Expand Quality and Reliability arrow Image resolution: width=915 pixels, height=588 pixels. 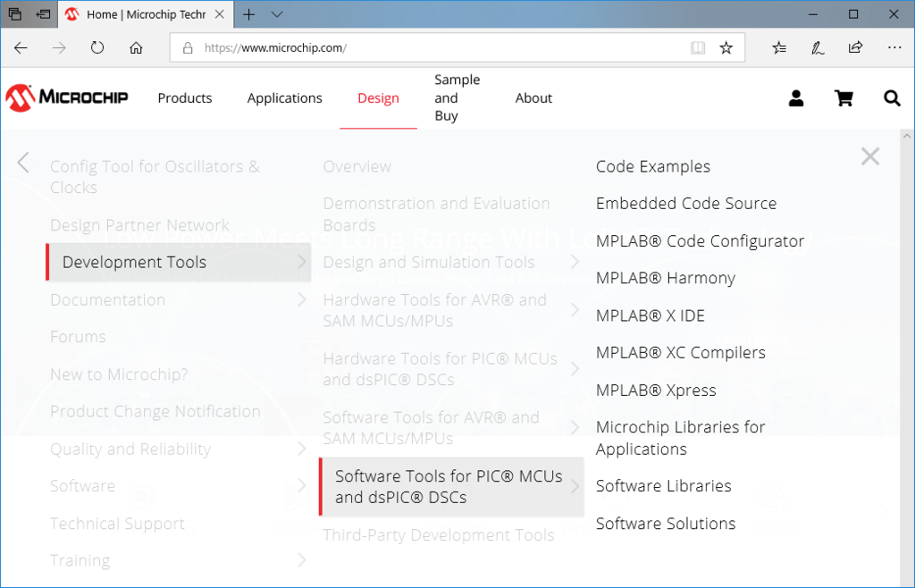pos(302,449)
